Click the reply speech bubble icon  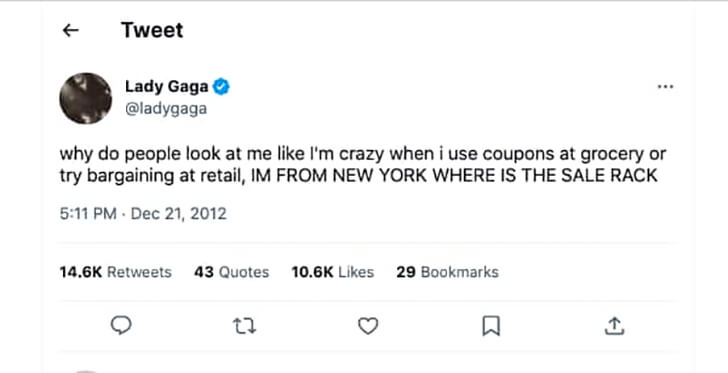tap(121, 326)
